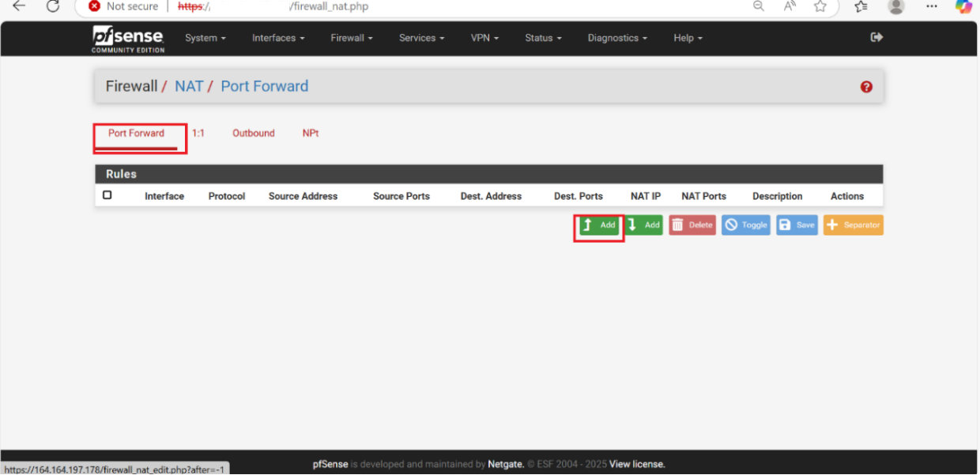
Task: Open the NPt tab
Action: pos(311,134)
